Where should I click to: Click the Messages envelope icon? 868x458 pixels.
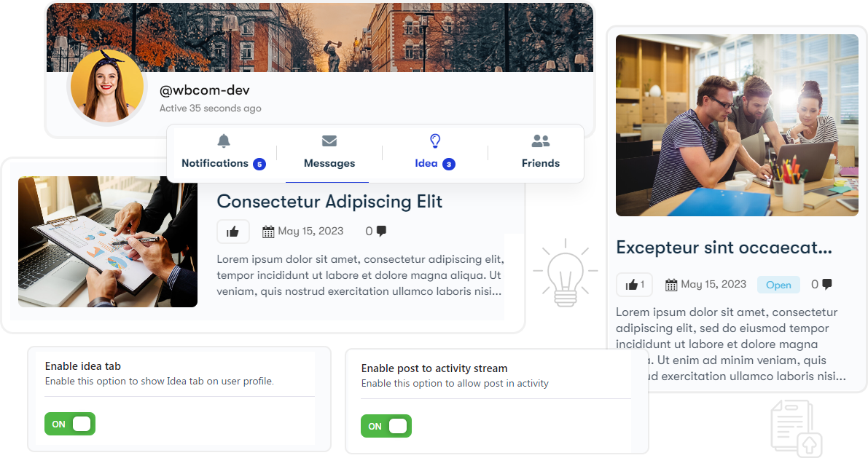[329, 141]
